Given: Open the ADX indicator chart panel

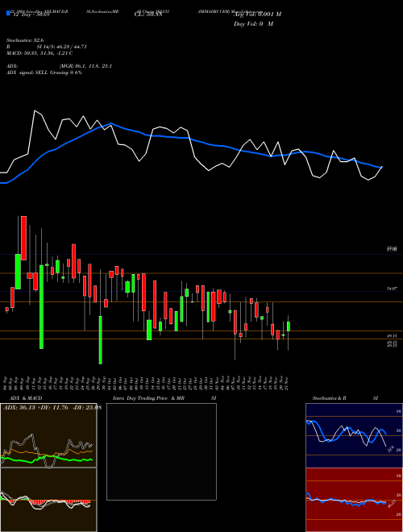Looking at the screenshot, I should [x=48, y=435].
